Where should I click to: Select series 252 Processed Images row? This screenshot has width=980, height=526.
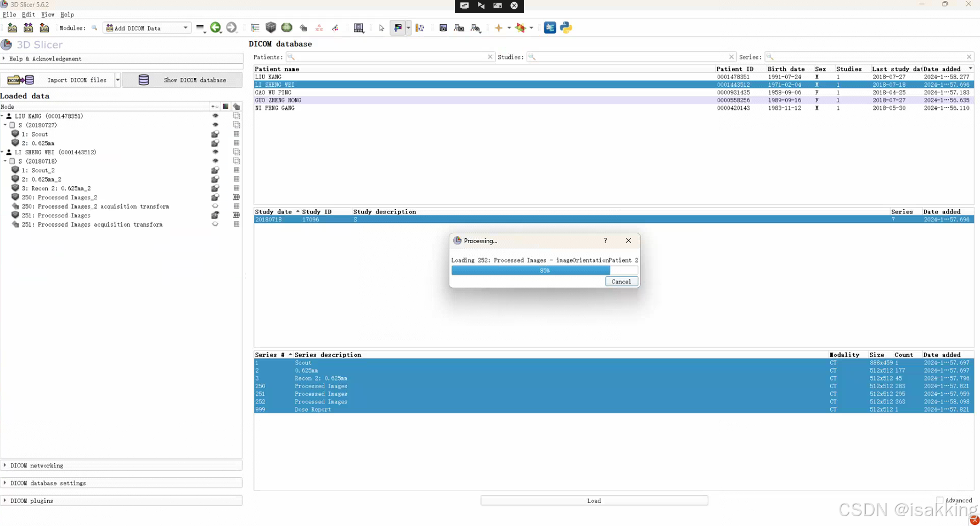click(613, 402)
